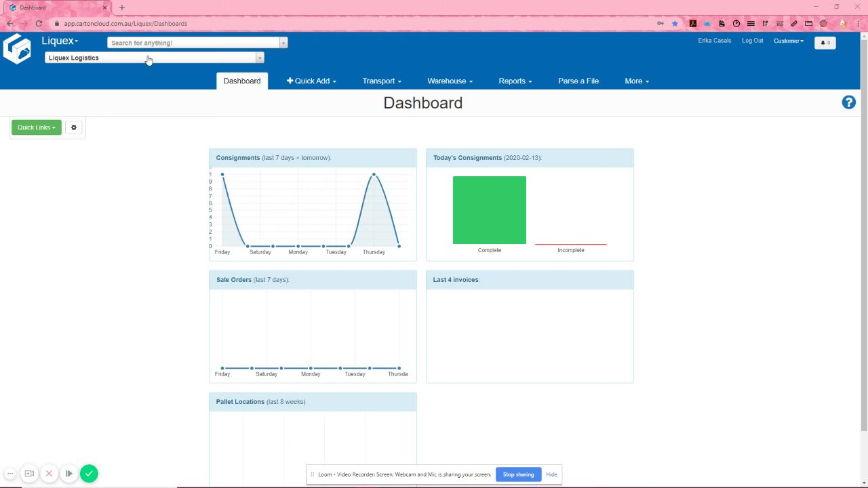Cancel the Loom recording with red X
The height and width of the screenshot is (488, 868).
coord(49,474)
